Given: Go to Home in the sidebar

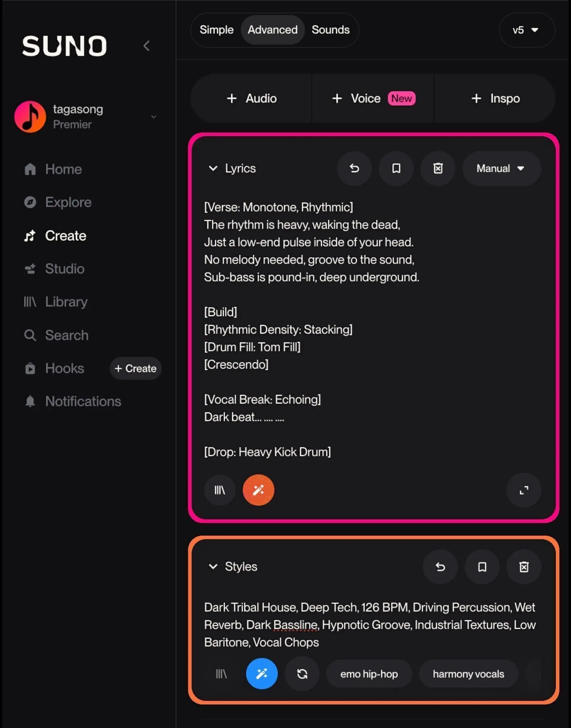Looking at the screenshot, I should click(53, 169).
